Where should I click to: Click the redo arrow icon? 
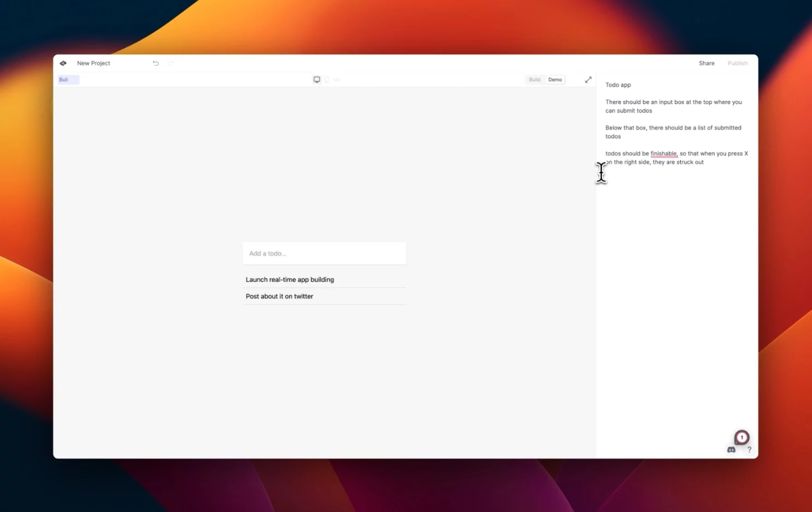[x=170, y=63]
